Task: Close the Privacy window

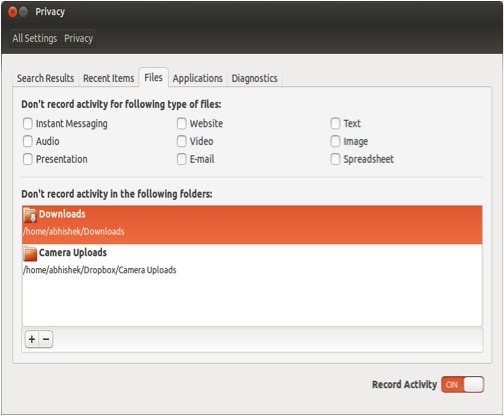Action: 12,12
